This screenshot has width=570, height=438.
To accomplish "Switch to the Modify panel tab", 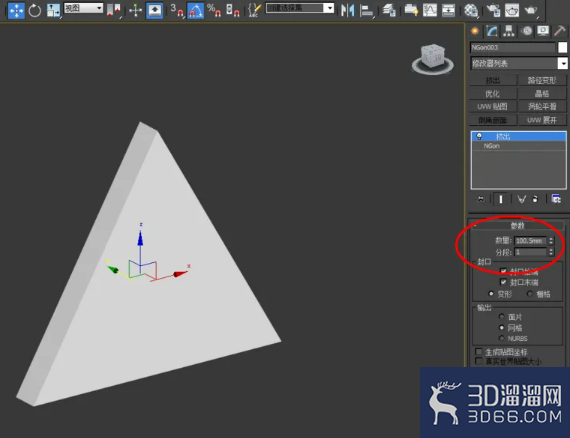I will pos(492,31).
